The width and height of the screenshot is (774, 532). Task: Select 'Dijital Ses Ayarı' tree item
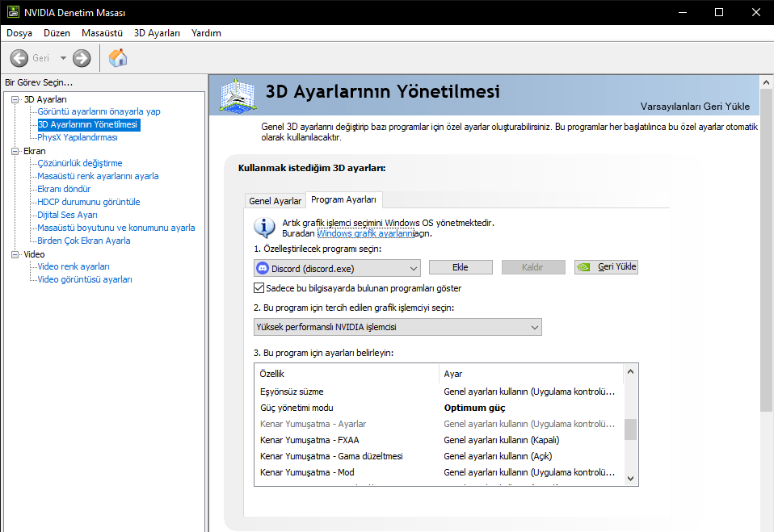pos(68,215)
